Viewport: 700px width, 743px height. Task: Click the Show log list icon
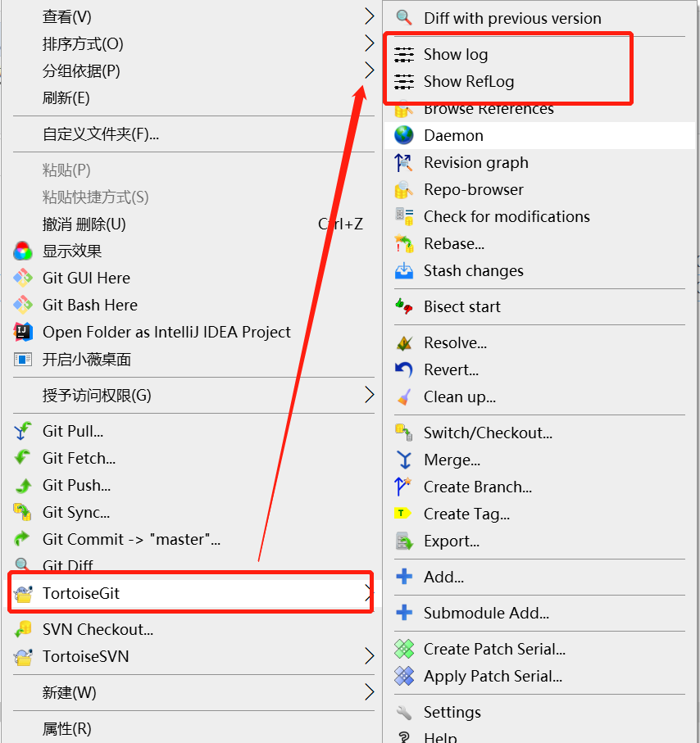coord(404,55)
